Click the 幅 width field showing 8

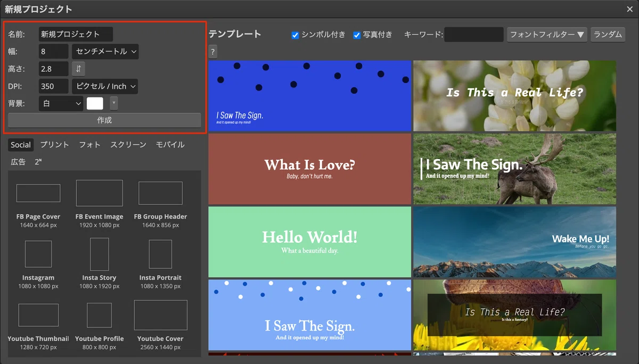pyautogui.click(x=53, y=52)
